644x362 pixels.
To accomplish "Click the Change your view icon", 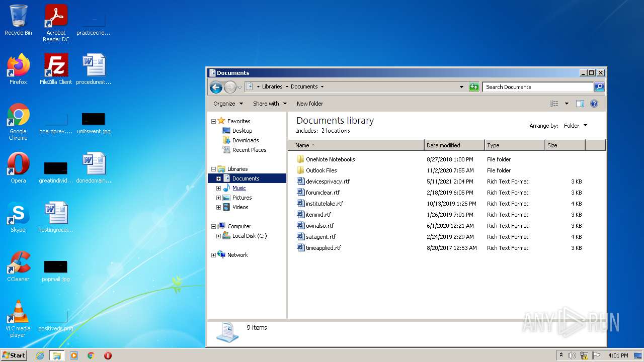I will click(x=554, y=104).
